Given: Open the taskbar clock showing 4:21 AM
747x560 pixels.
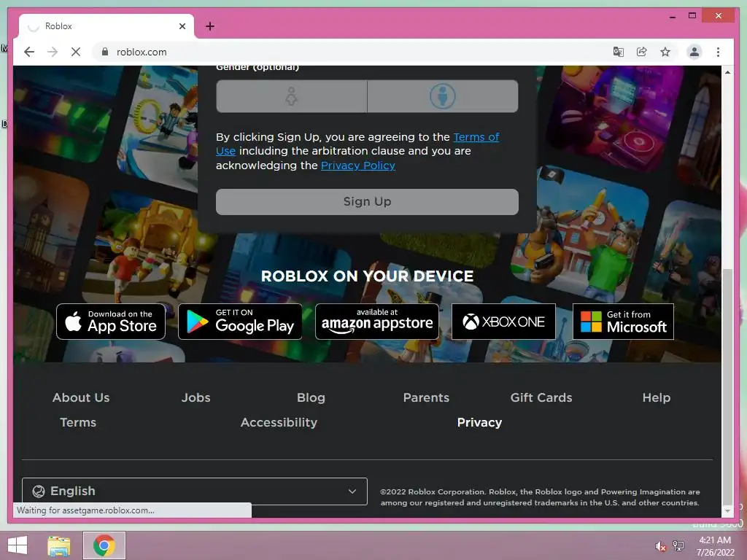Looking at the screenshot, I should point(715,546).
